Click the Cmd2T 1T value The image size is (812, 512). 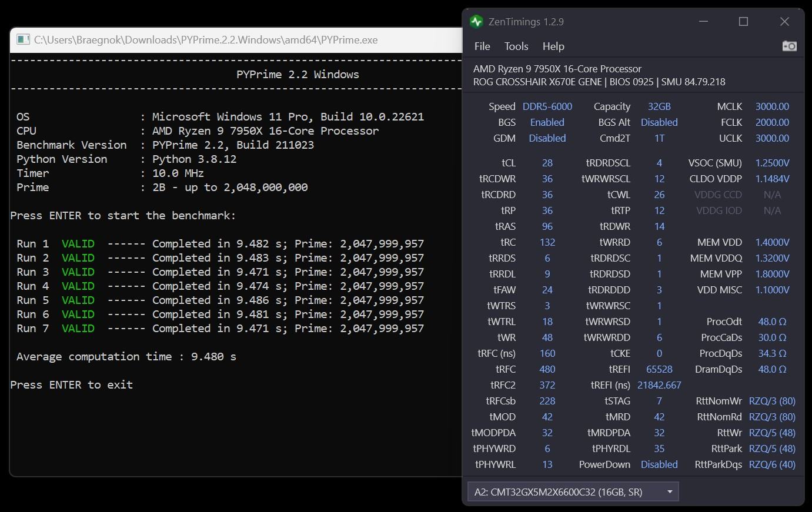(659, 138)
